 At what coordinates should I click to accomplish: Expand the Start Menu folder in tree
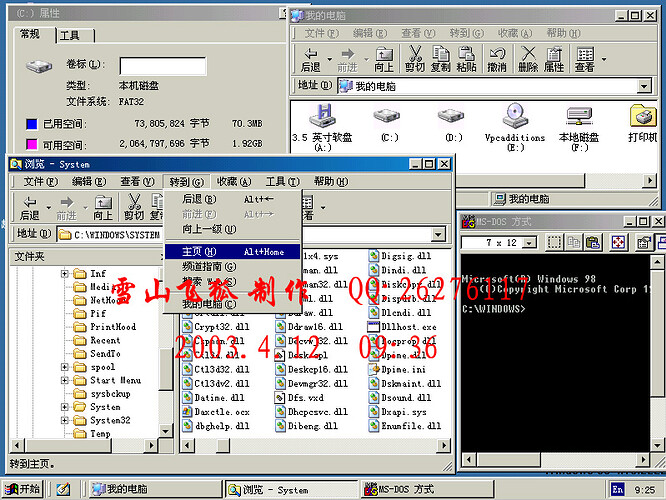tap(65, 380)
